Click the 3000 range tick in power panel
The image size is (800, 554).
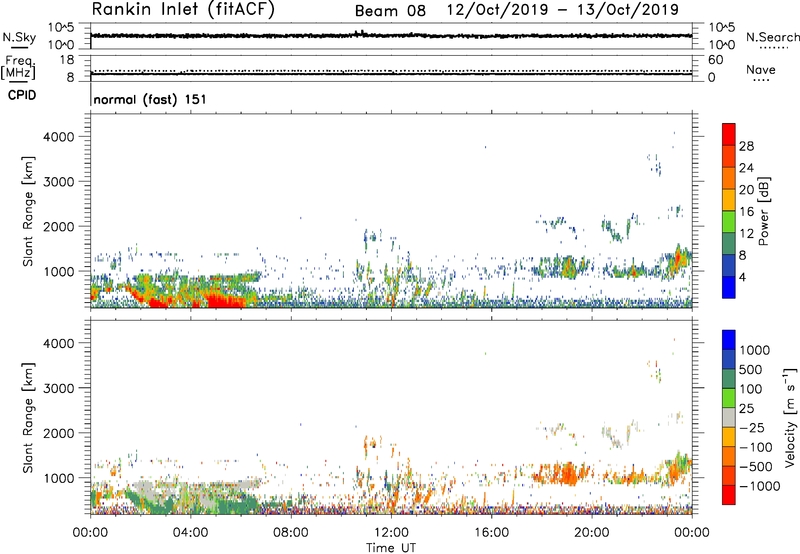[58, 182]
